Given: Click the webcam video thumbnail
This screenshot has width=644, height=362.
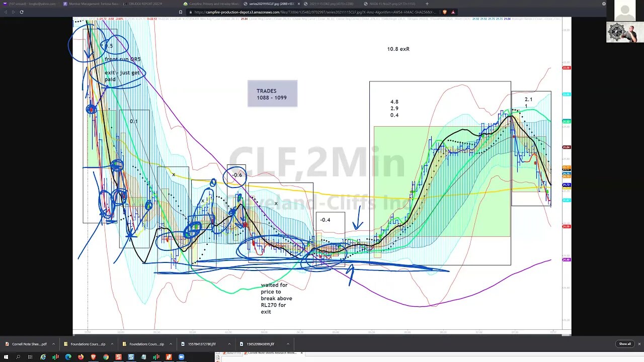Looking at the screenshot, I should coord(624,32).
